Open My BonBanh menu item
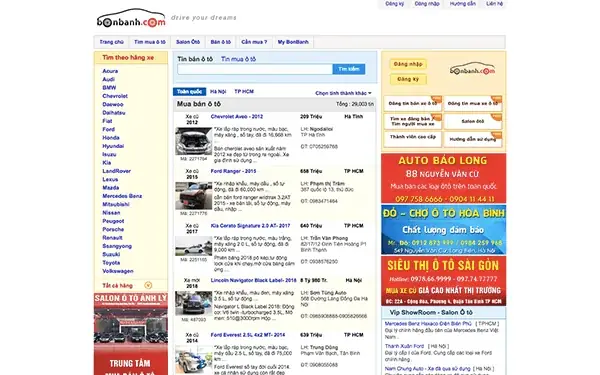 tap(293, 42)
